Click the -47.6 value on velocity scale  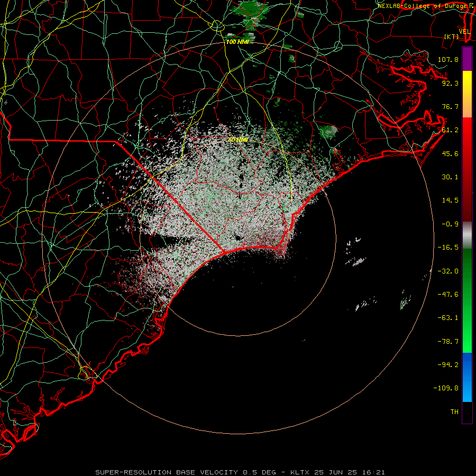tap(448, 295)
